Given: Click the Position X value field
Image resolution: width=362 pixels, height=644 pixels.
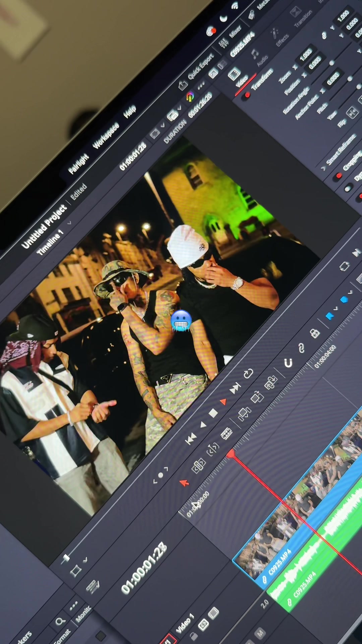Looking at the screenshot, I should (x=315, y=63).
